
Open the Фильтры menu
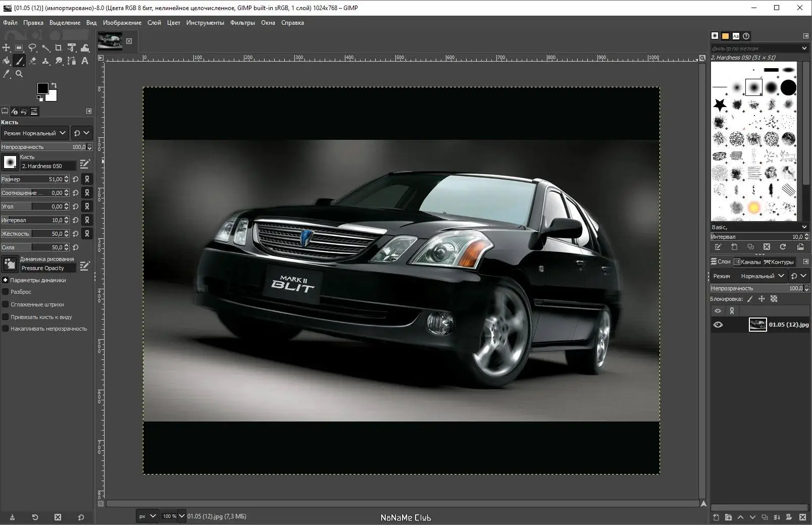click(242, 23)
